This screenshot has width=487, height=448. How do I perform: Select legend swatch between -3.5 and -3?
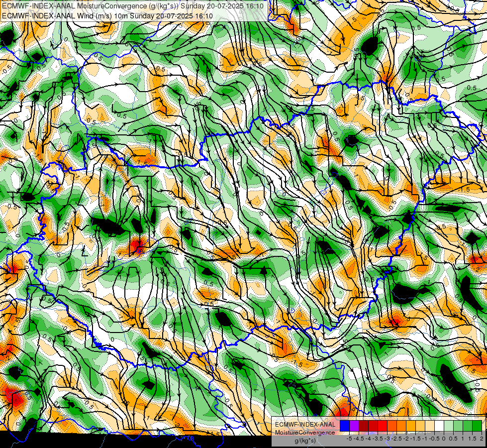point(383,426)
